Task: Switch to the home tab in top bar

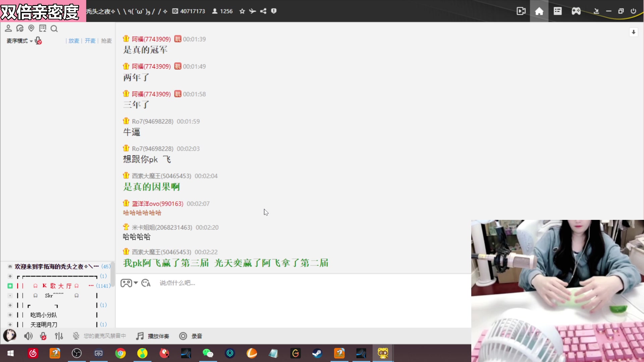Action: (x=539, y=11)
